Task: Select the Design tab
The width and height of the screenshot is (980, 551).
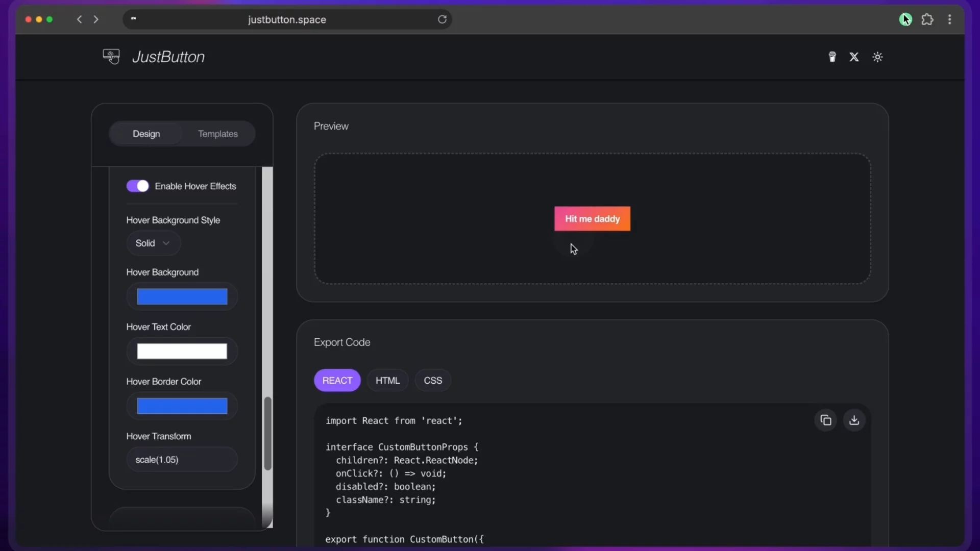Action: [x=146, y=134]
